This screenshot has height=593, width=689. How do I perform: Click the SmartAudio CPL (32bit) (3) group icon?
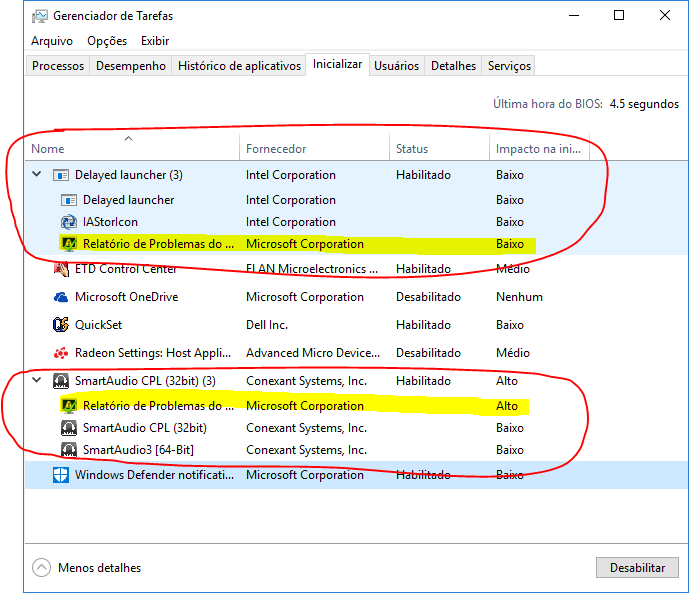tap(61, 381)
